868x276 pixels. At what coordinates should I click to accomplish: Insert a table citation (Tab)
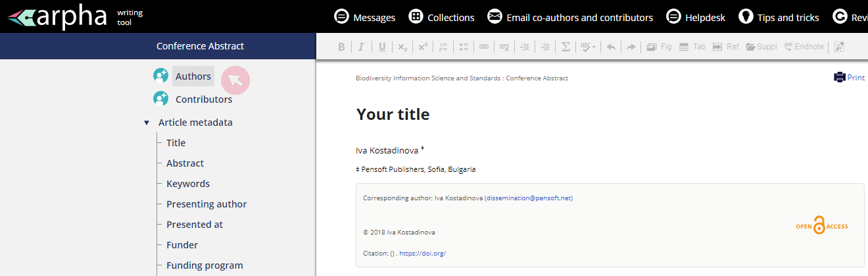(692, 47)
